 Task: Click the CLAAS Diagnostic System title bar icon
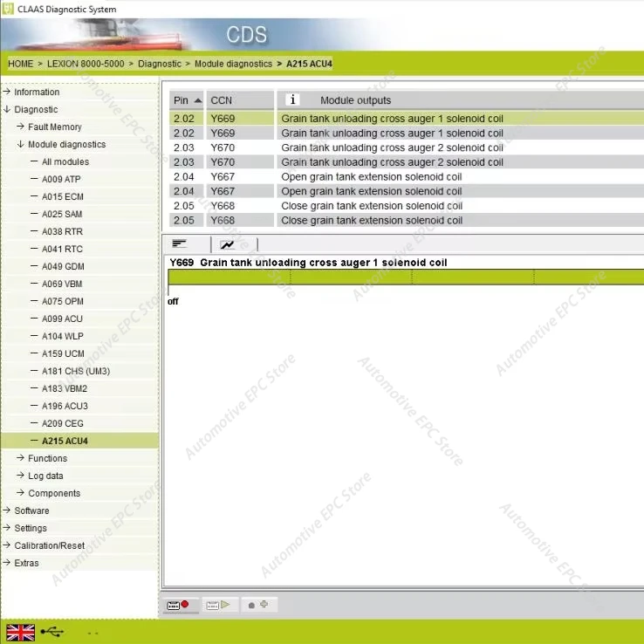click(7, 9)
